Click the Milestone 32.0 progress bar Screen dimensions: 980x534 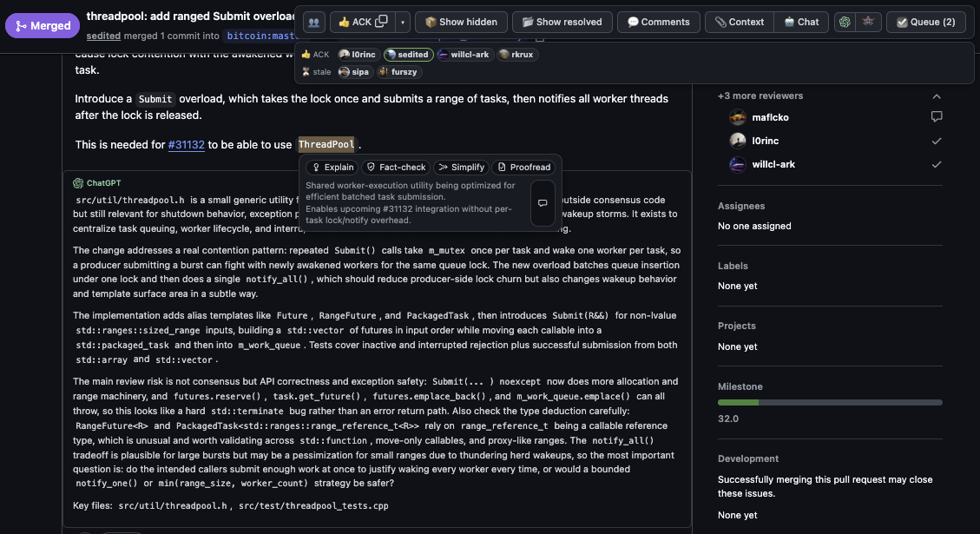coord(830,403)
